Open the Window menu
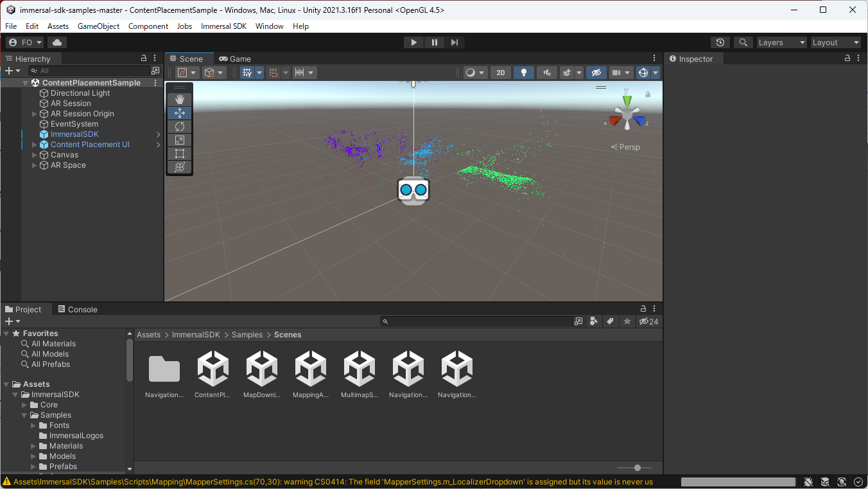 (x=270, y=26)
